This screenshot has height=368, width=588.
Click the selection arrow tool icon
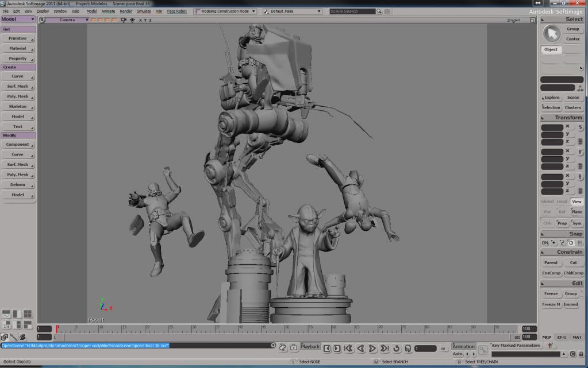(x=551, y=34)
